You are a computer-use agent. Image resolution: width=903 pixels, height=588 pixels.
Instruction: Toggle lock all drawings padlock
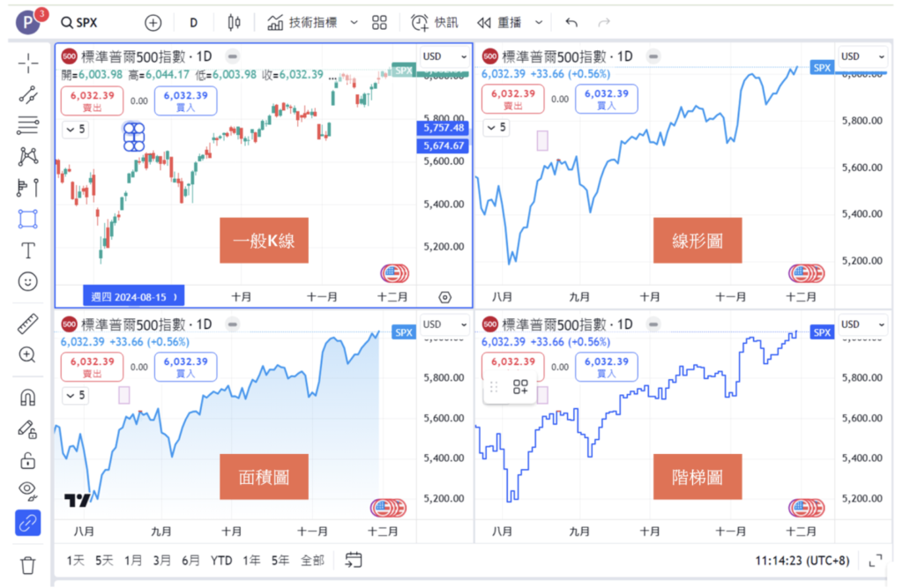click(x=27, y=460)
